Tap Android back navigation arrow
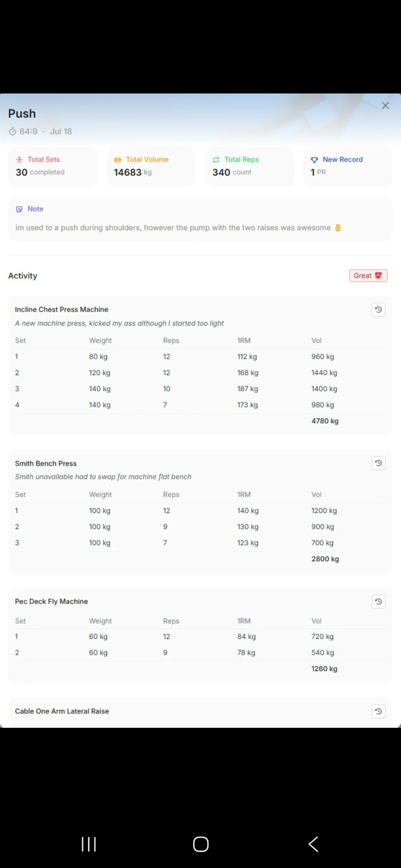 point(313,844)
